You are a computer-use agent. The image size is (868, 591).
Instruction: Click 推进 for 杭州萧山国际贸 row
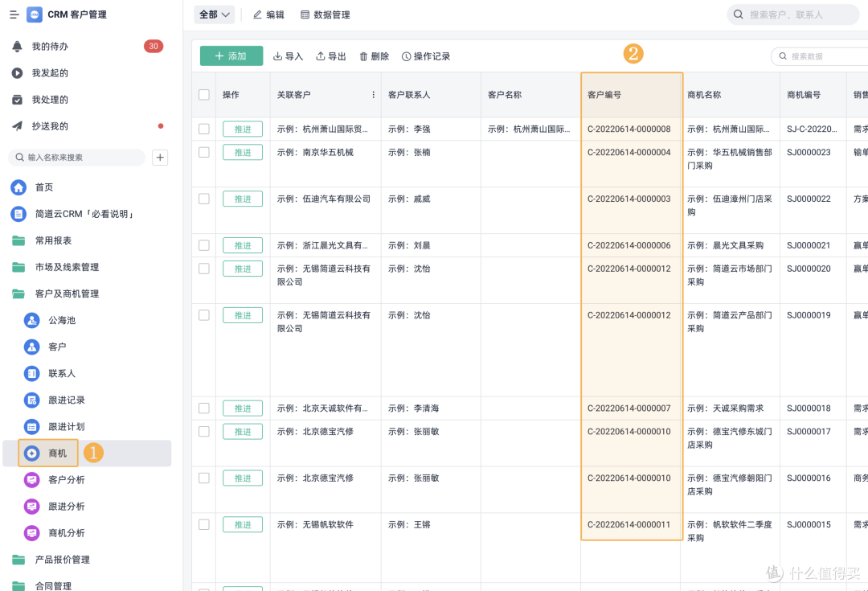(x=243, y=129)
